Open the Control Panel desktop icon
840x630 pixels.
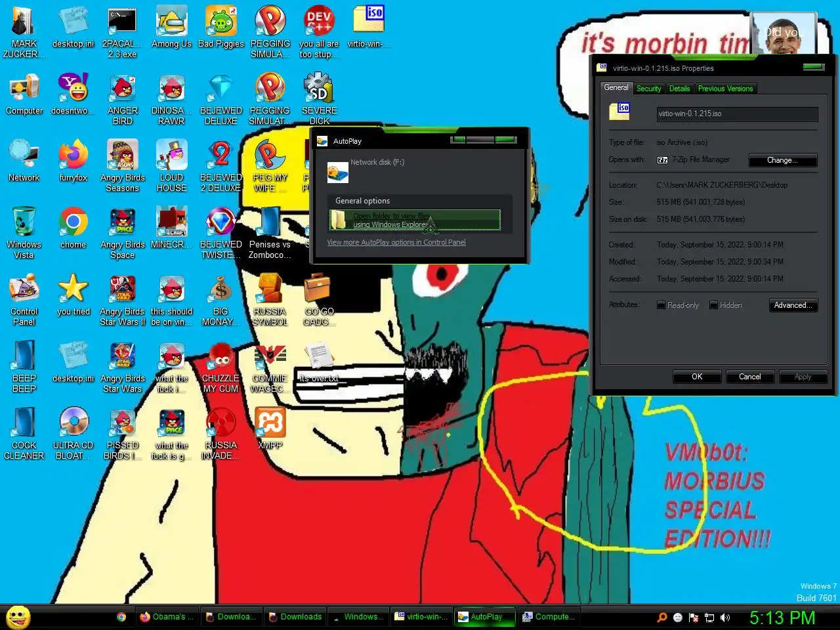24,300
